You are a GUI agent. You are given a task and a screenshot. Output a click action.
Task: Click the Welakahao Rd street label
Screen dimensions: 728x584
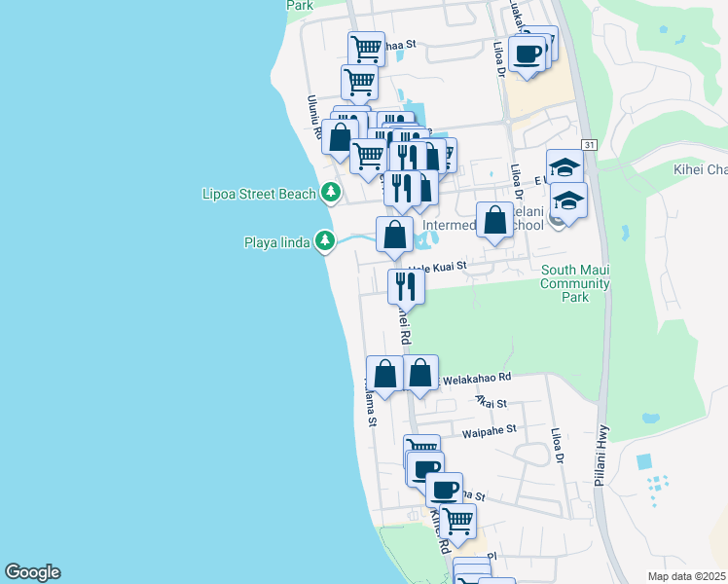point(476,379)
